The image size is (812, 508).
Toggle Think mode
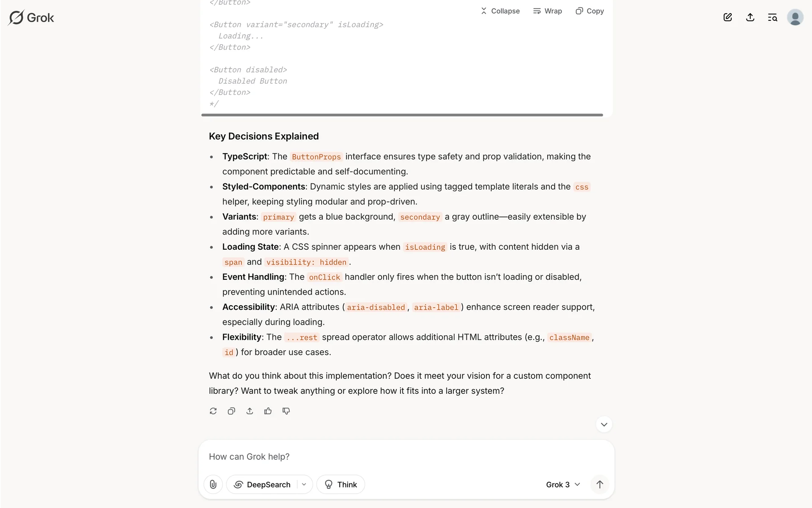point(340,484)
